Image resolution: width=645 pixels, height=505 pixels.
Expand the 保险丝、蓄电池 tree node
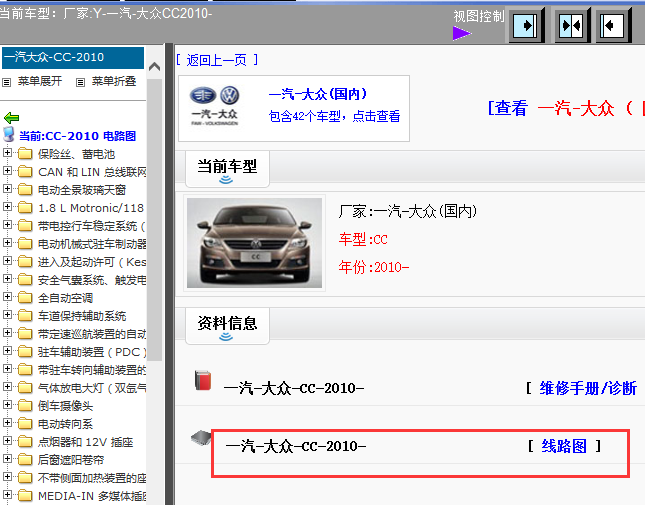tap(7, 153)
